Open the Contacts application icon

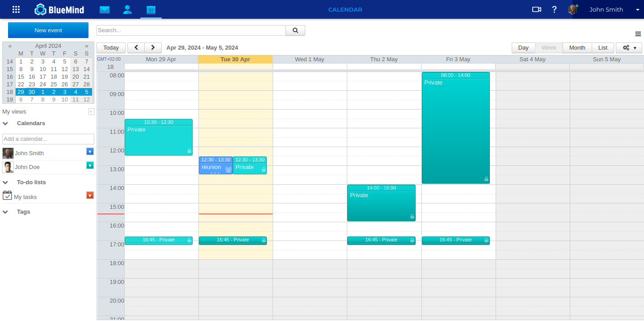pos(127,9)
